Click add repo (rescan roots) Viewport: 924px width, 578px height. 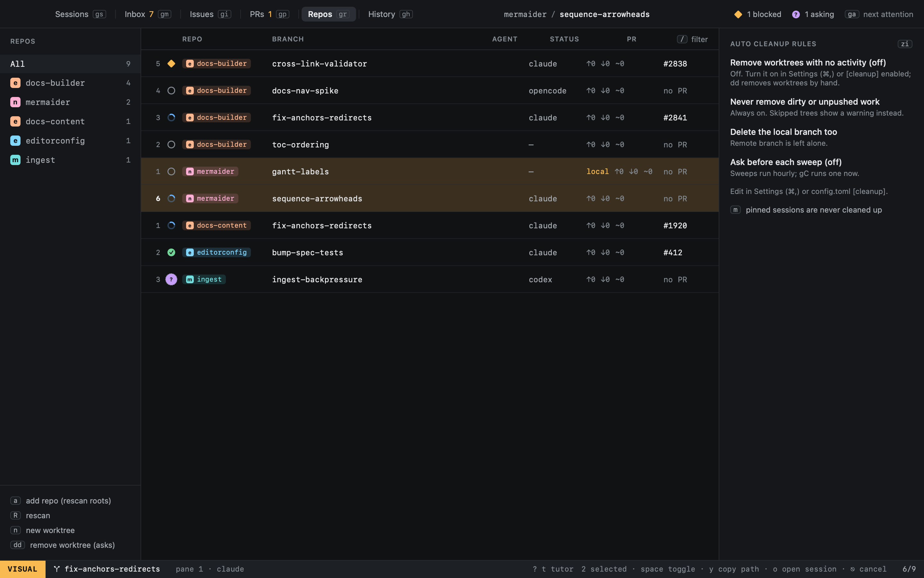tap(61, 501)
